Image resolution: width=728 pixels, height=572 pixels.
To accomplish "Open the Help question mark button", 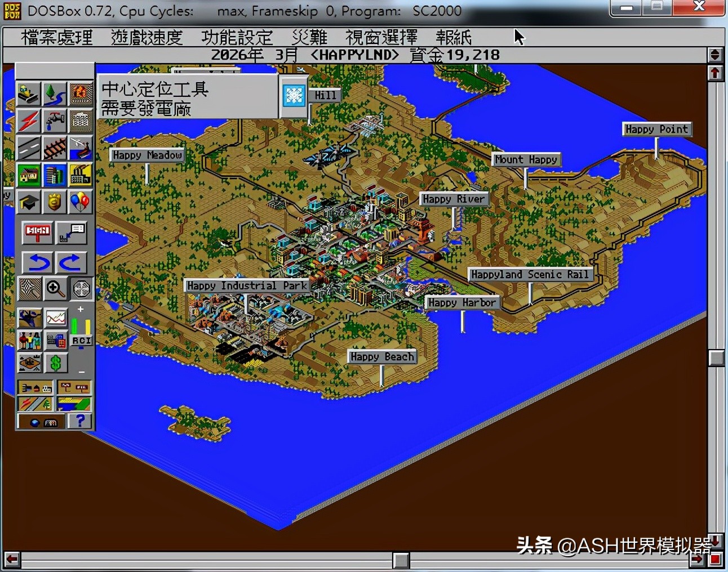I will tap(80, 421).
